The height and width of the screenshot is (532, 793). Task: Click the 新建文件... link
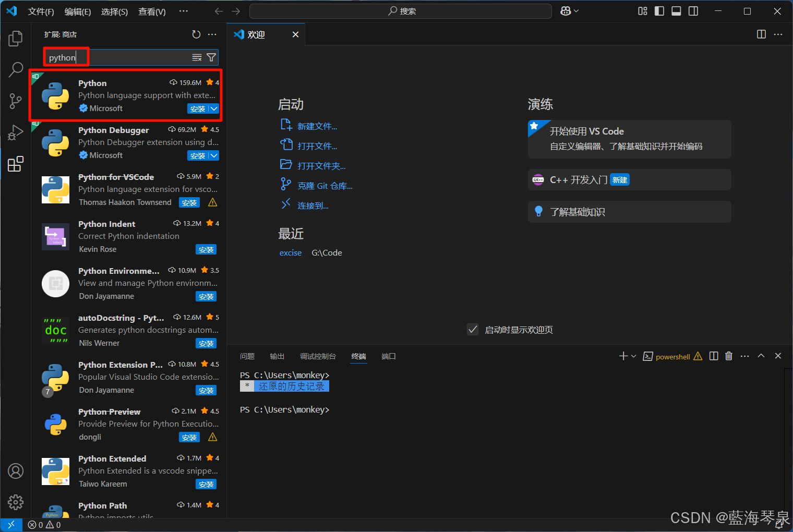tap(317, 126)
